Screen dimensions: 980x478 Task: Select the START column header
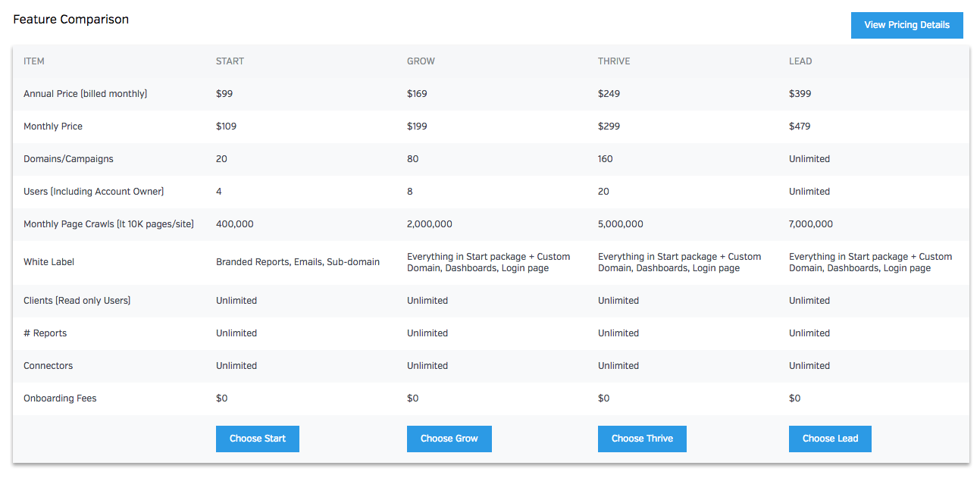point(230,61)
